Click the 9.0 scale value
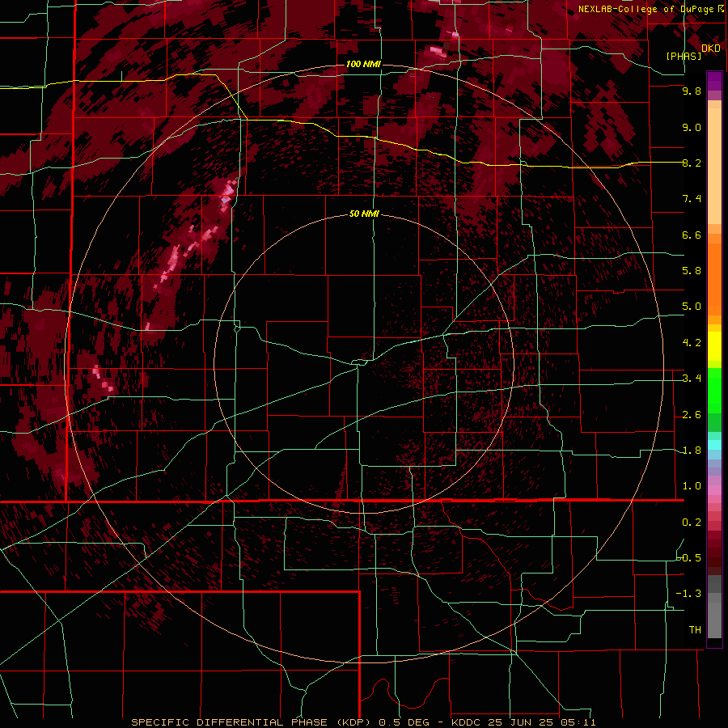 (x=692, y=127)
